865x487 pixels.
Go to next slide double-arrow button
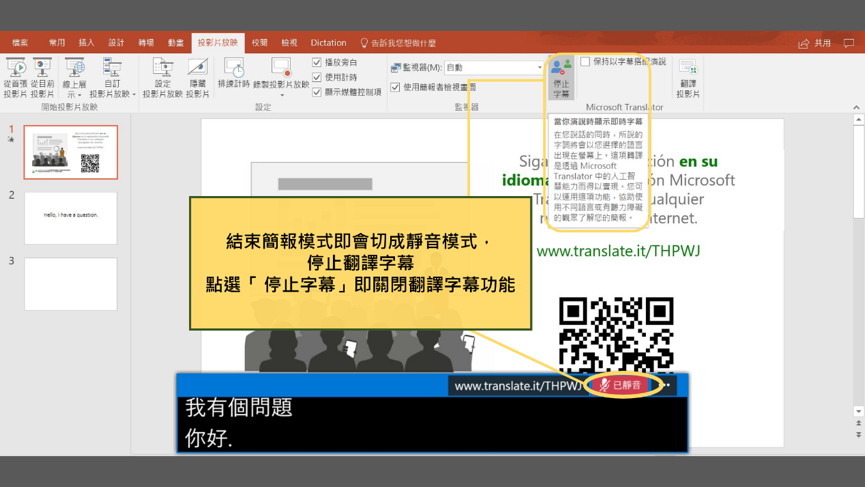coord(858,435)
